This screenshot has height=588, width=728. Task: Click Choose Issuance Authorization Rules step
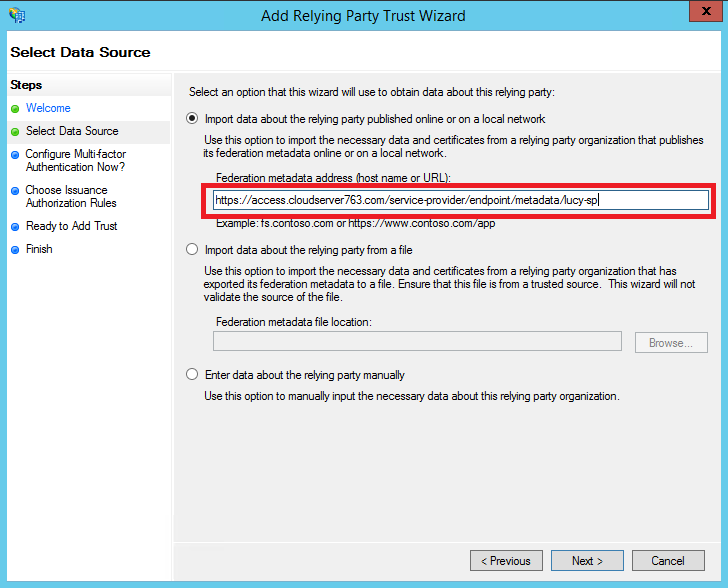[x=71, y=196]
